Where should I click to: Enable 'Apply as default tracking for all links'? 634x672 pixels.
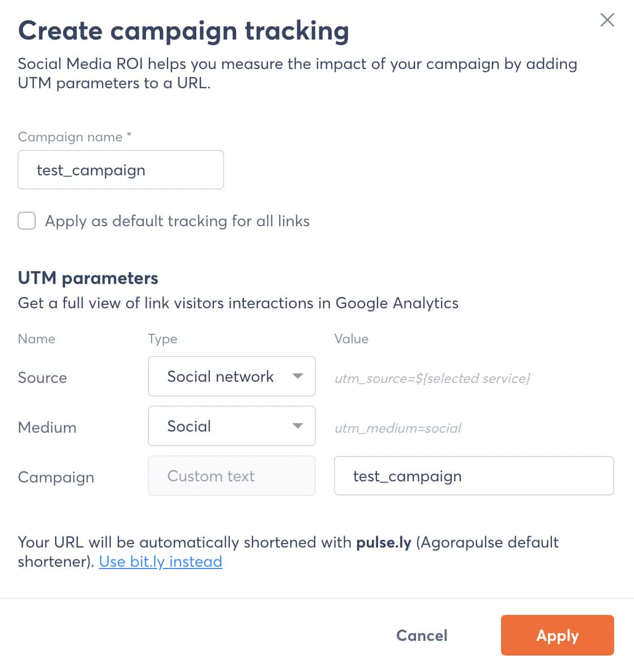click(27, 221)
